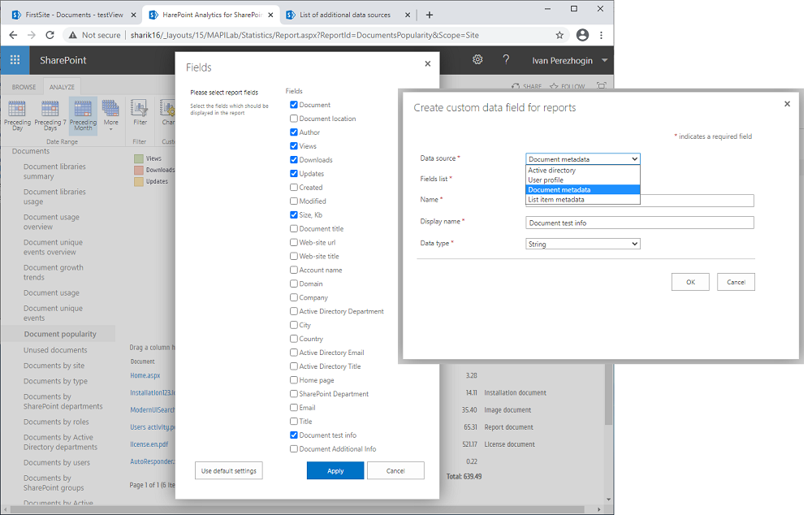This screenshot has height=515, width=812.
Task: Open the Data source dropdown
Action: (582, 159)
